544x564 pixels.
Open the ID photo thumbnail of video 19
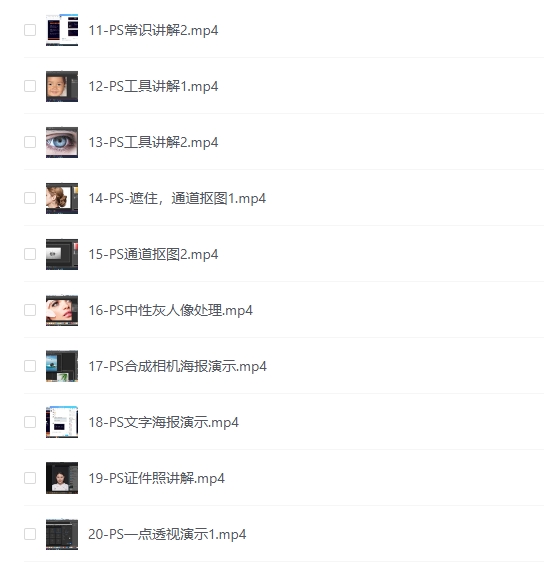pos(62,478)
